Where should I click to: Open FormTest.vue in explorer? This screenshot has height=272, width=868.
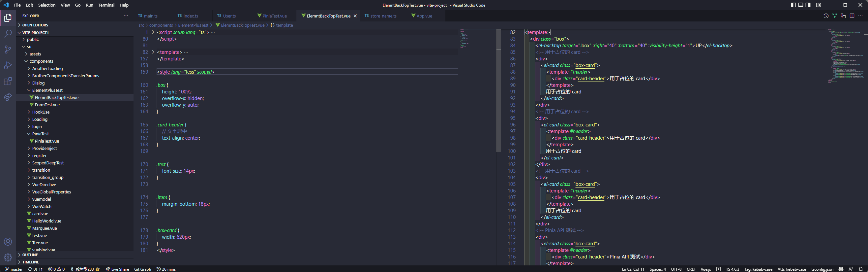[75, 105]
